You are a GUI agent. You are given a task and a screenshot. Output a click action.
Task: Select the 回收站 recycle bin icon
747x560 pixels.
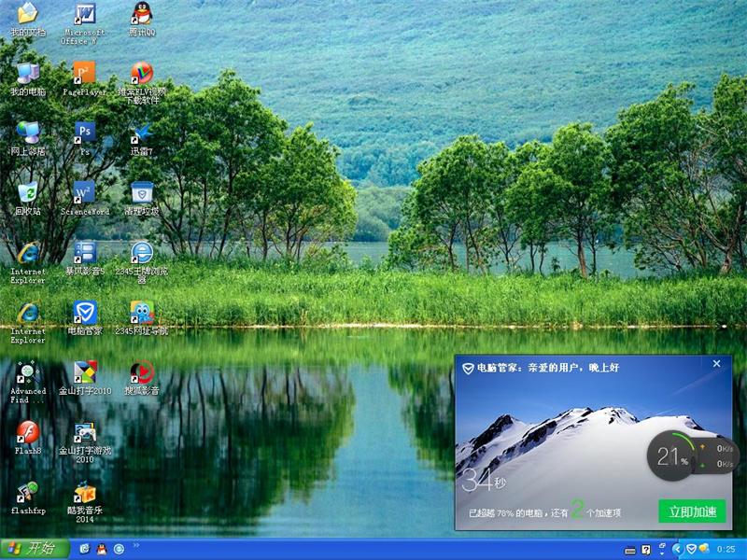(x=27, y=193)
